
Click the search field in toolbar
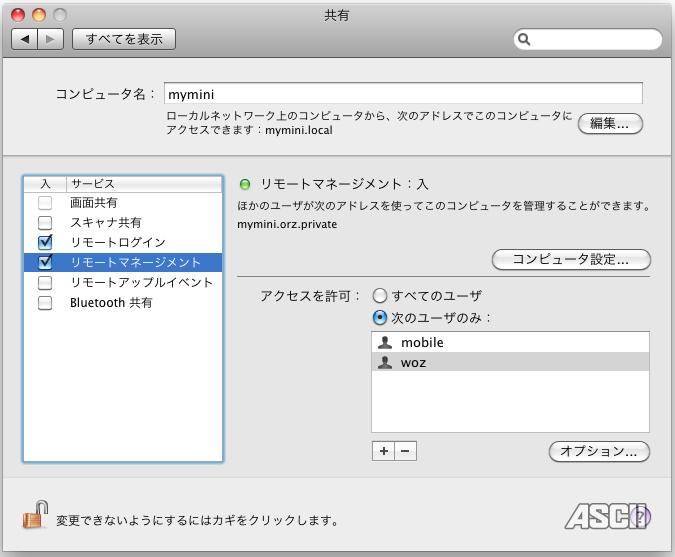(588, 39)
